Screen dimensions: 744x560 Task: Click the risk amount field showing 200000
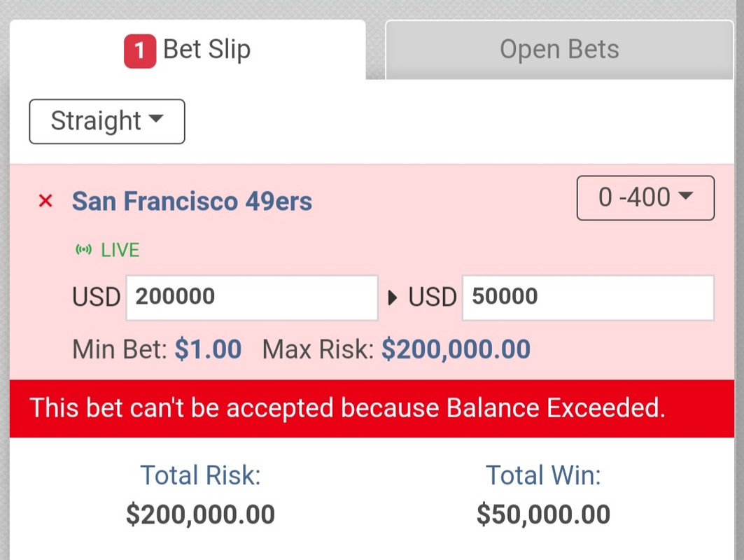[x=252, y=297]
